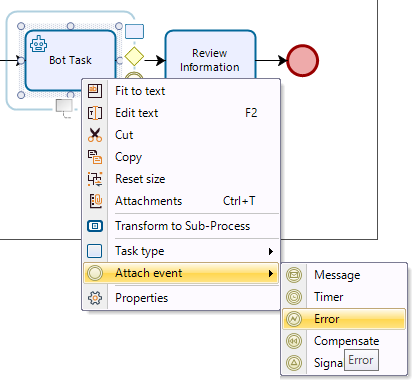Attach a Message event
This screenshot has width=412, height=380.
coord(344,275)
